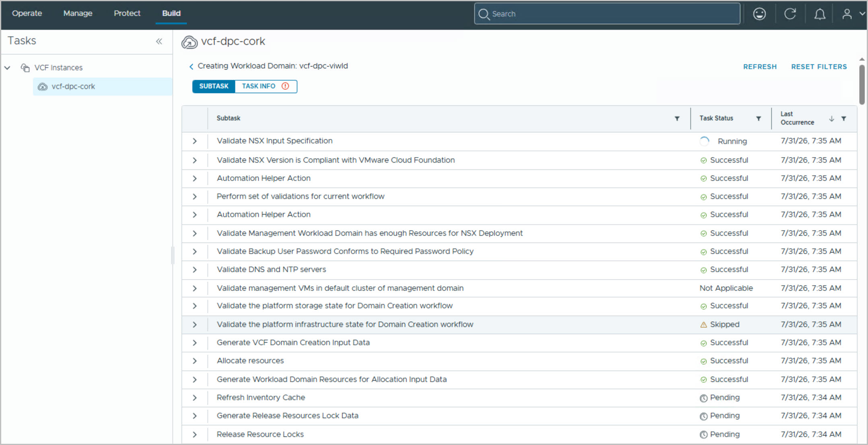868x445 pixels.
Task: Click the search magnifier icon
Action: (484, 14)
